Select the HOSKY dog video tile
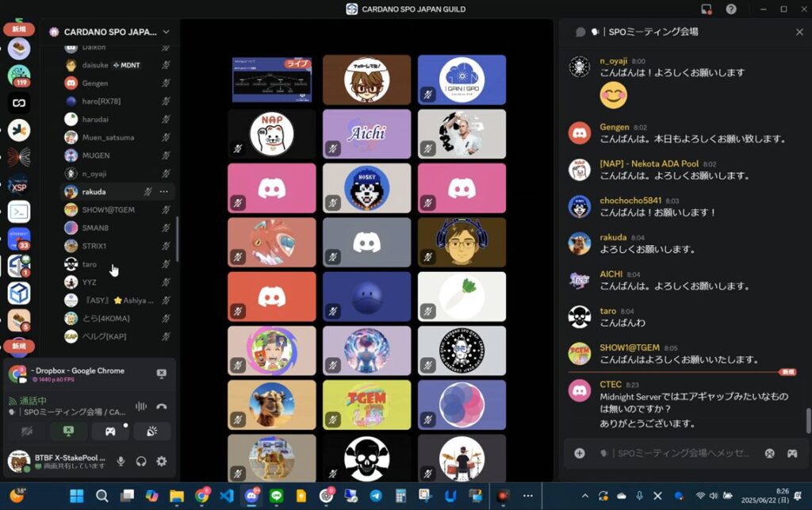 366,189
